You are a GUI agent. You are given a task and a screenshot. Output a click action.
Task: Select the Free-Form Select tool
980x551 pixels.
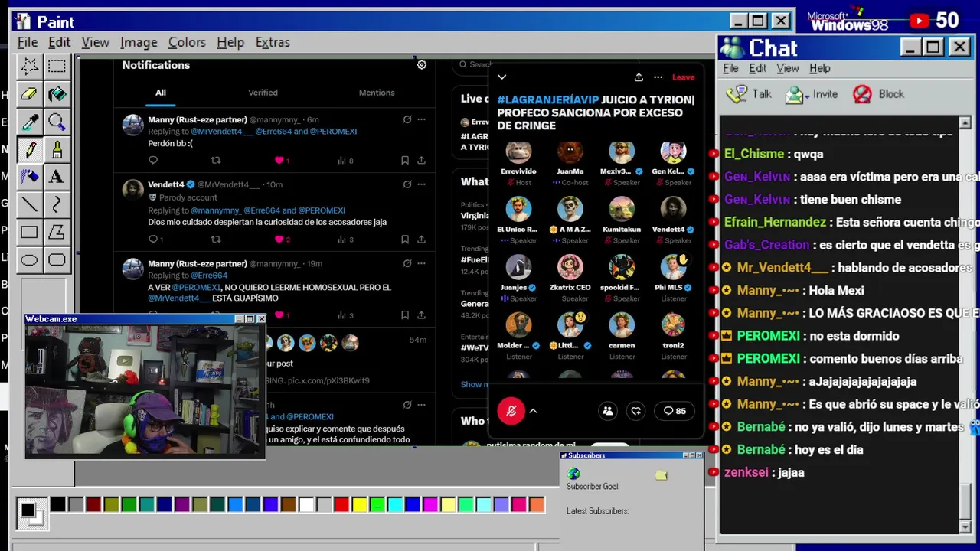tap(29, 66)
